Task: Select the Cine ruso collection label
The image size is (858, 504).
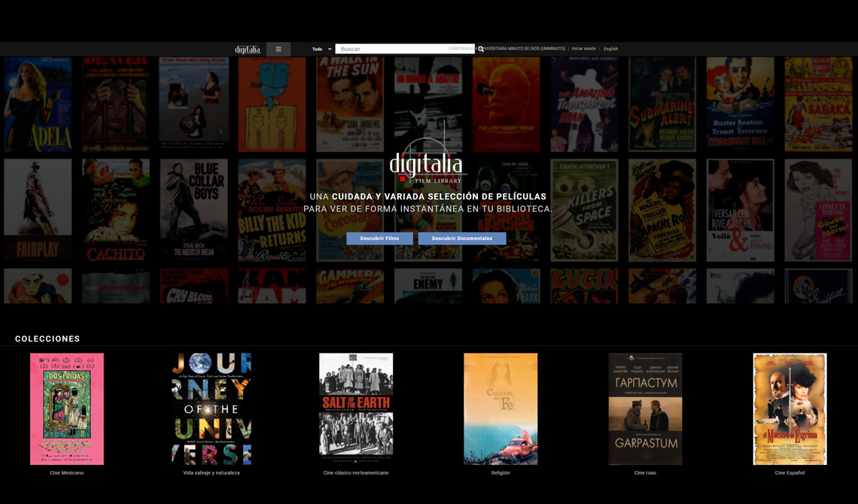Action: point(645,473)
